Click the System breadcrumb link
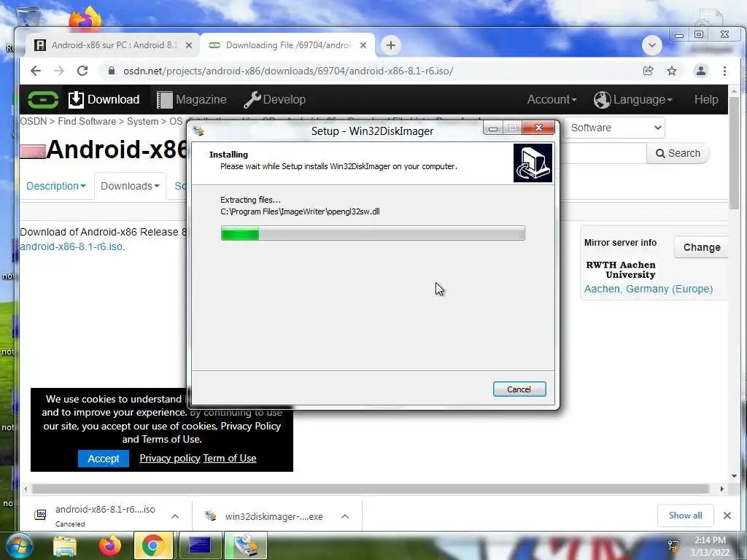Image resolution: width=747 pixels, height=560 pixels. [x=142, y=122]
